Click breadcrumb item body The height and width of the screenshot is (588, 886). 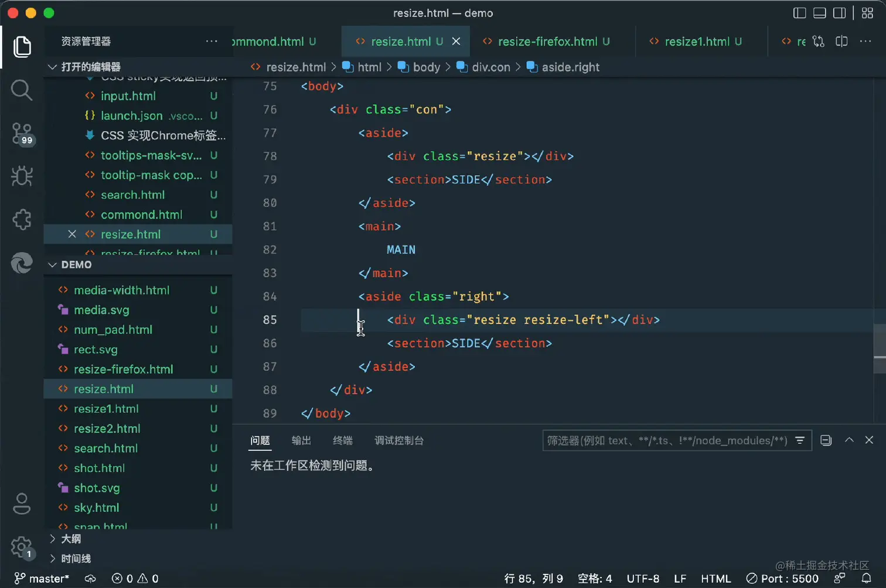click(x=420, y=67)
